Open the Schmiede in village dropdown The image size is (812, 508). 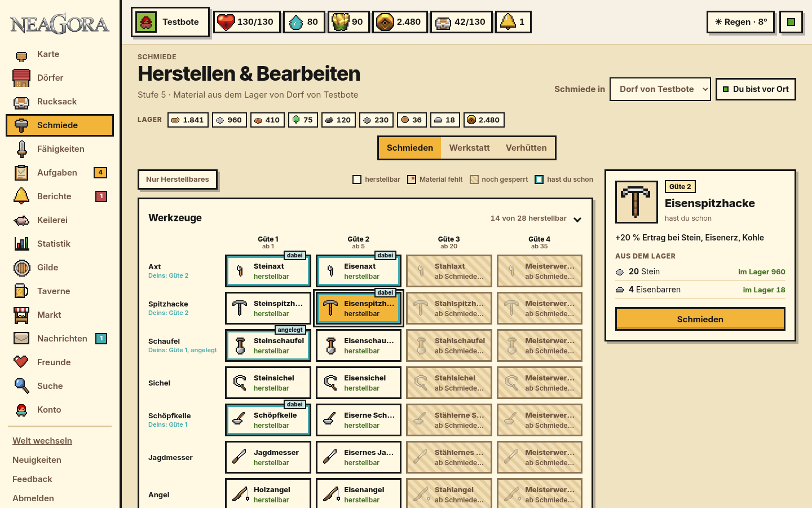[660, 89]
